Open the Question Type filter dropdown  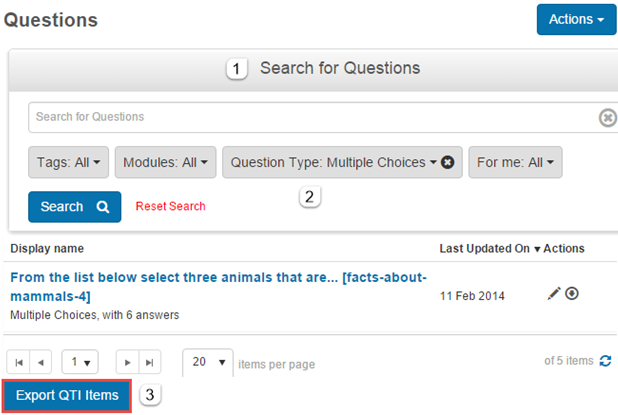tap(330, 162)
